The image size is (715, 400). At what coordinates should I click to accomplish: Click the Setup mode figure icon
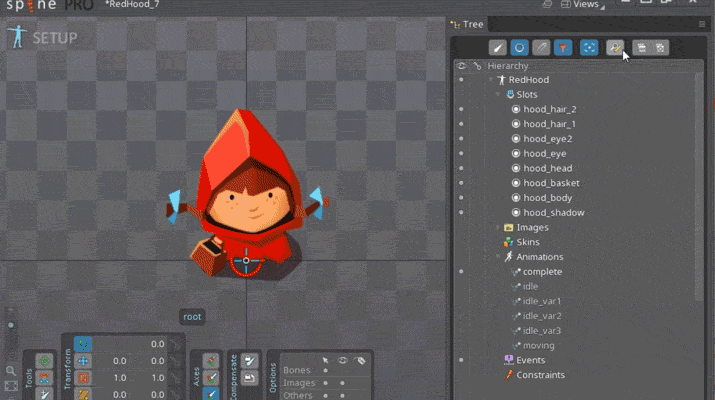[17, 36]
